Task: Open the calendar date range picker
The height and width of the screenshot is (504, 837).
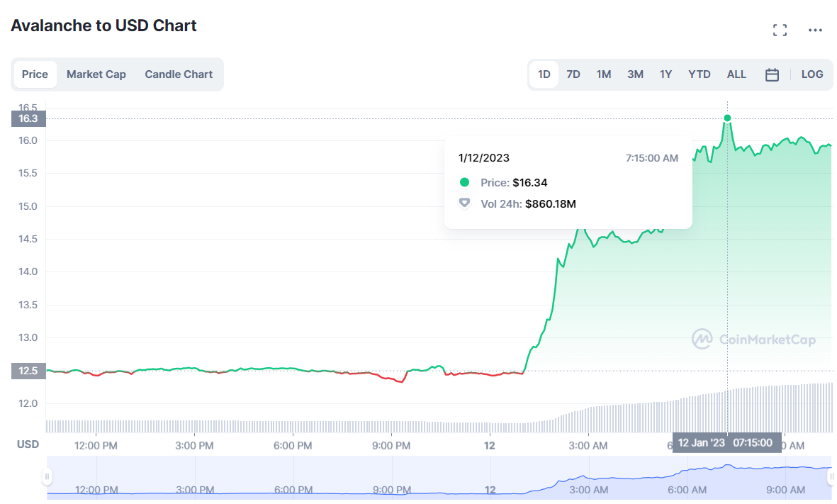Action: tap(773, 74)
